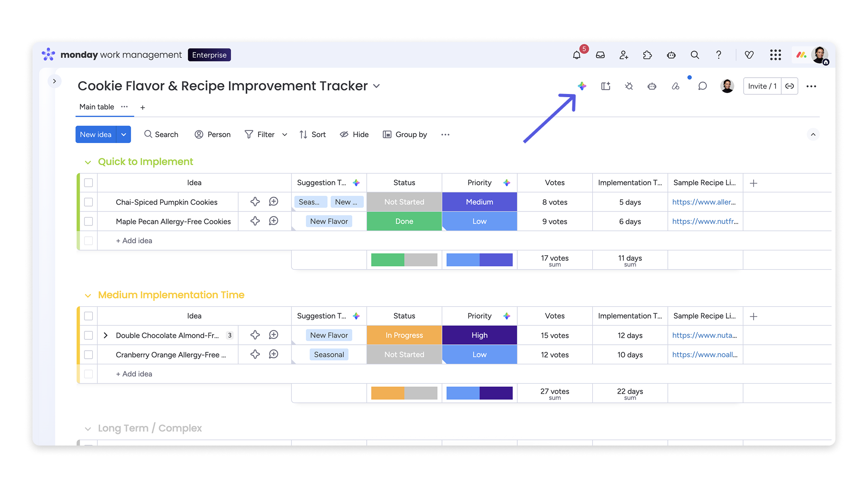Open the notifications bell
The height and width of the screenshot is (488, 868).
[x=576, y=55]
